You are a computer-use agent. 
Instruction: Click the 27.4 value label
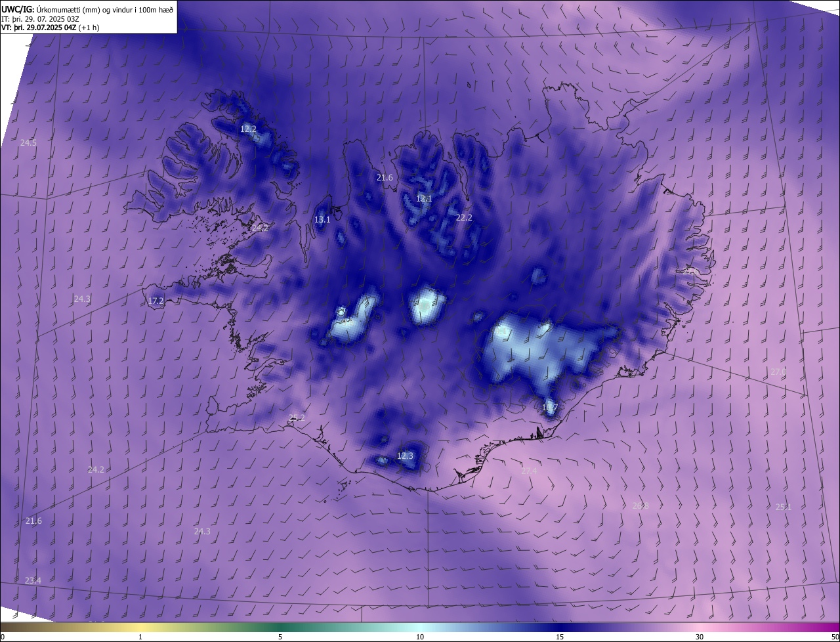529,471
